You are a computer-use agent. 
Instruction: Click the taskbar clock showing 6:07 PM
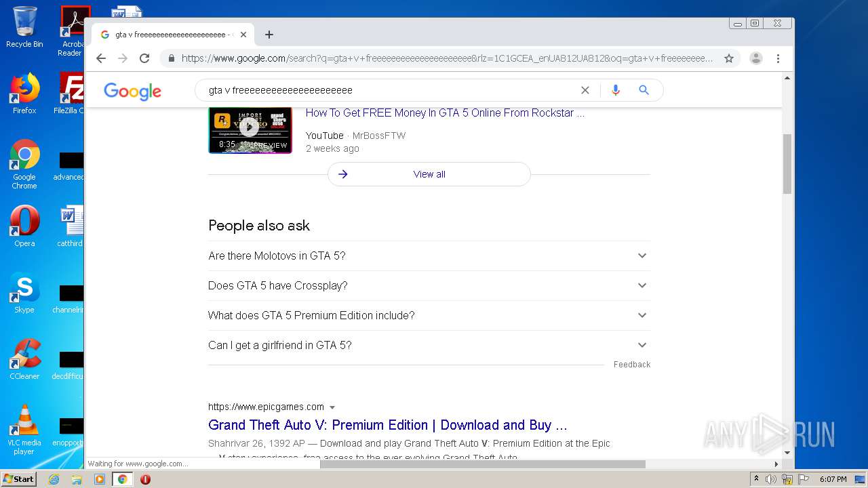pos(833,479)
